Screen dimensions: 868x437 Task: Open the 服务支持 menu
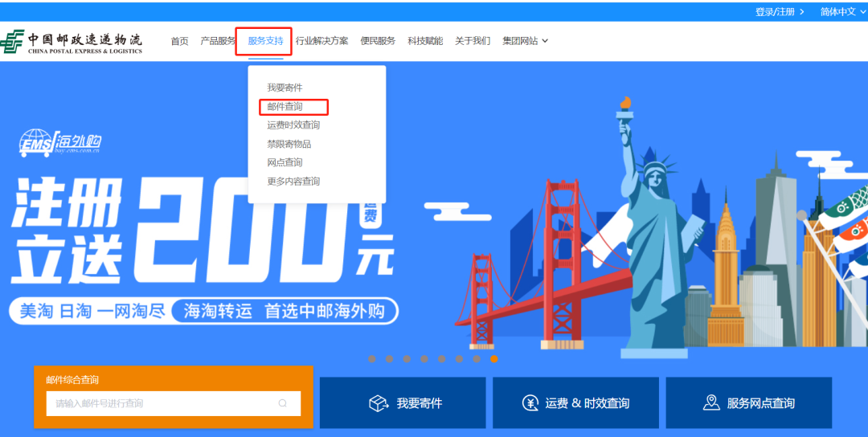266,41
